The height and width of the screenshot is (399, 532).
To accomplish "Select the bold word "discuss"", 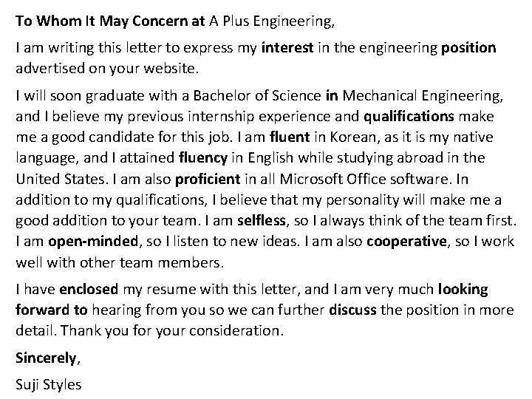I will point(352,310).
